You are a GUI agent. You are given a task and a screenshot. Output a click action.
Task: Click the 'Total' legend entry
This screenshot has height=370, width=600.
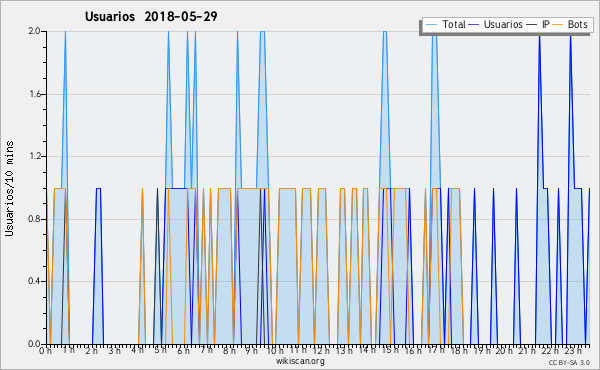pos(453,24)
